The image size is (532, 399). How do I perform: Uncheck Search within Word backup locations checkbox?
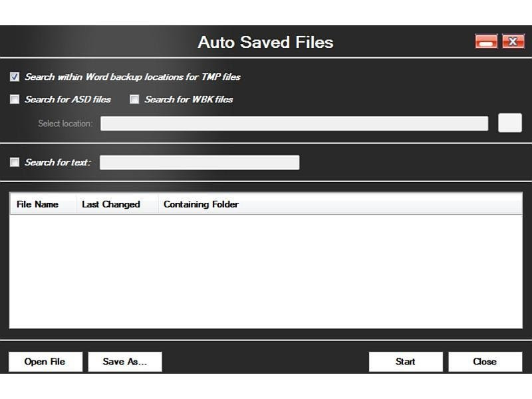[x=15, y=76]
